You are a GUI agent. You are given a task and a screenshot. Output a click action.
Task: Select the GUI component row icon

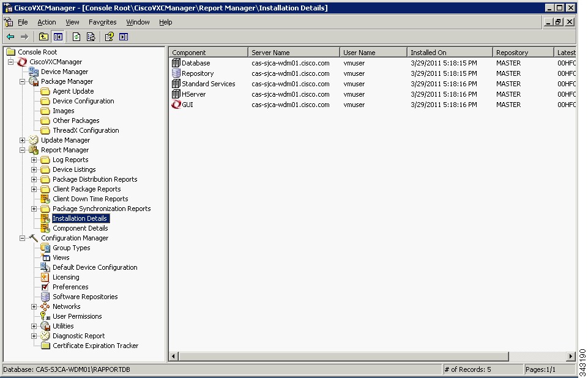[176, 105]
